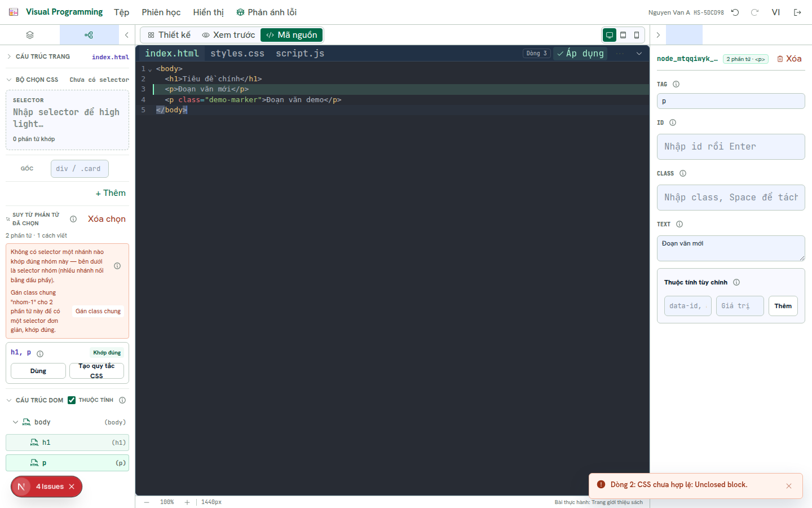
Task: Click info icon inside the red warning box
Action: point(117,266)
